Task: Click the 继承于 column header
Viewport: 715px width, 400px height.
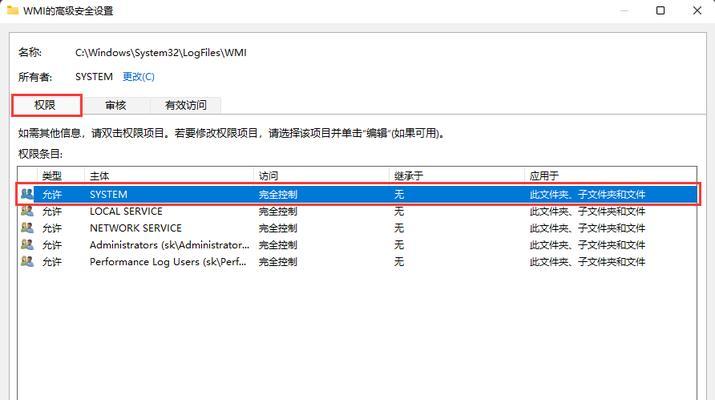Action: pyautogui.click(x=408, y=175)
